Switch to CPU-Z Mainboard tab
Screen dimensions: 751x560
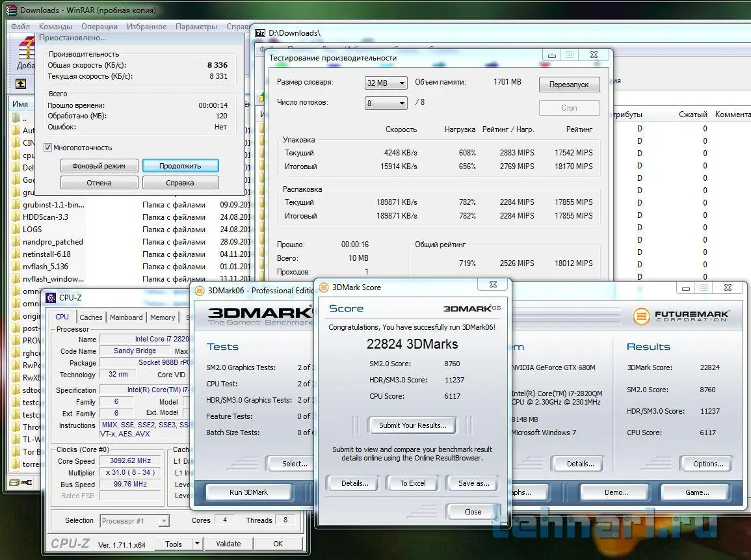[x=126, y=317]
